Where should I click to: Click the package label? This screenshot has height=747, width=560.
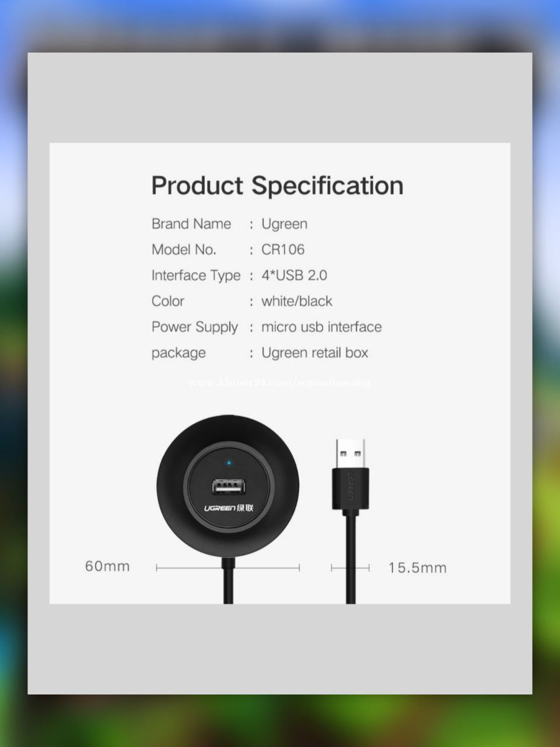(x=178, y=353)
